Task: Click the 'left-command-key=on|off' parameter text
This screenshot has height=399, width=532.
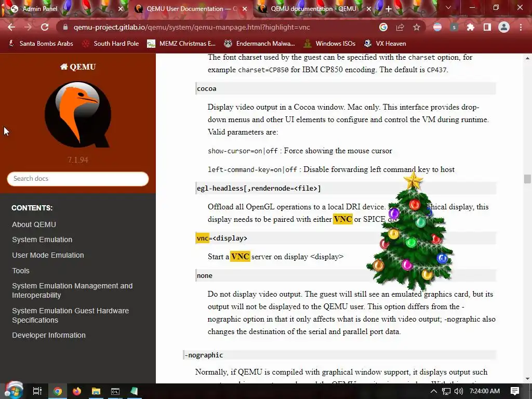Action: [252, 169]
